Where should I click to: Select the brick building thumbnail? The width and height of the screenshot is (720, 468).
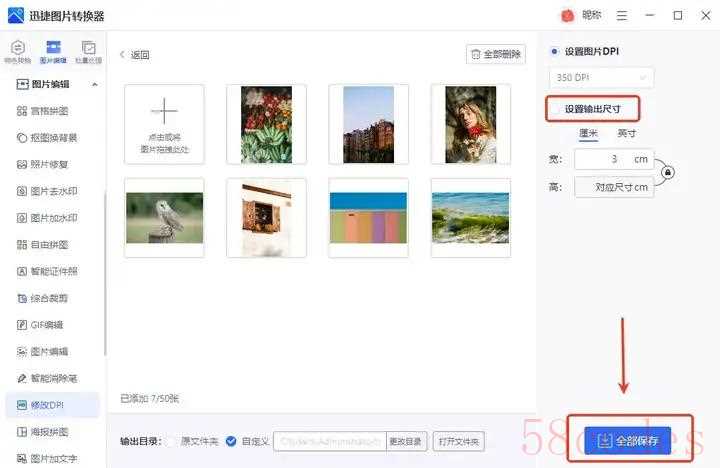point(368,124)
